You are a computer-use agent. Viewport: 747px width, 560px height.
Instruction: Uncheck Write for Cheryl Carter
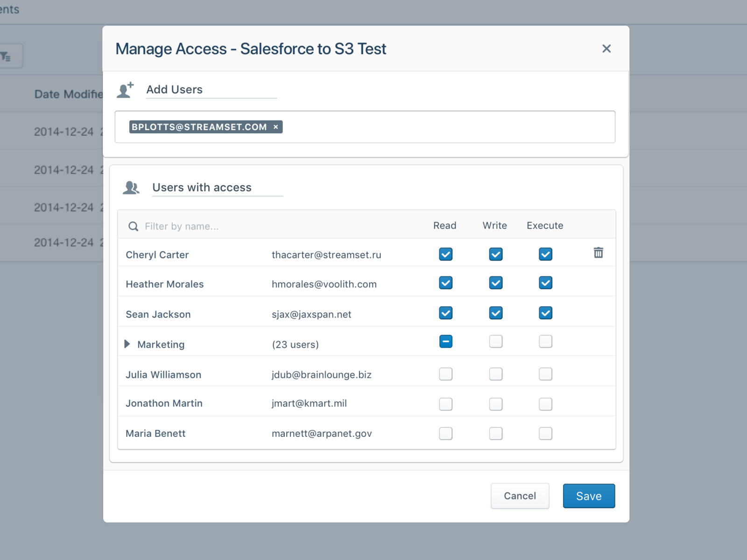coord(496,254)
